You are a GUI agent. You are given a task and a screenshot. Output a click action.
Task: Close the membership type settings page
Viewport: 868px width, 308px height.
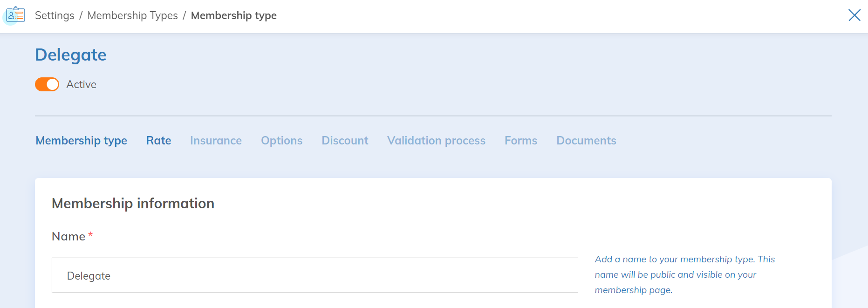pyautogui.click(x=854, y=15)
